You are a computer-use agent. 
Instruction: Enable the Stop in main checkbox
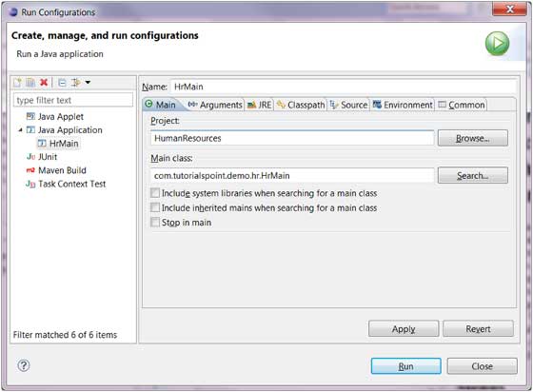[155, 222]
